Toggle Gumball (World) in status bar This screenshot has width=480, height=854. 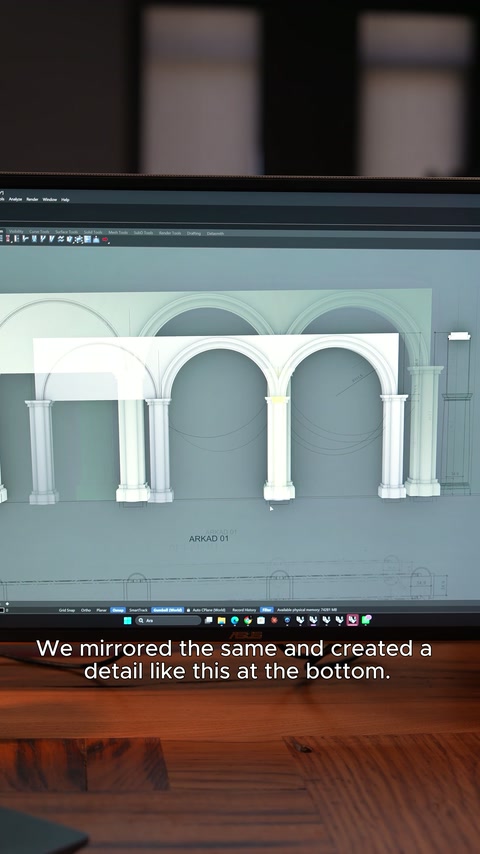coord(167,610)
